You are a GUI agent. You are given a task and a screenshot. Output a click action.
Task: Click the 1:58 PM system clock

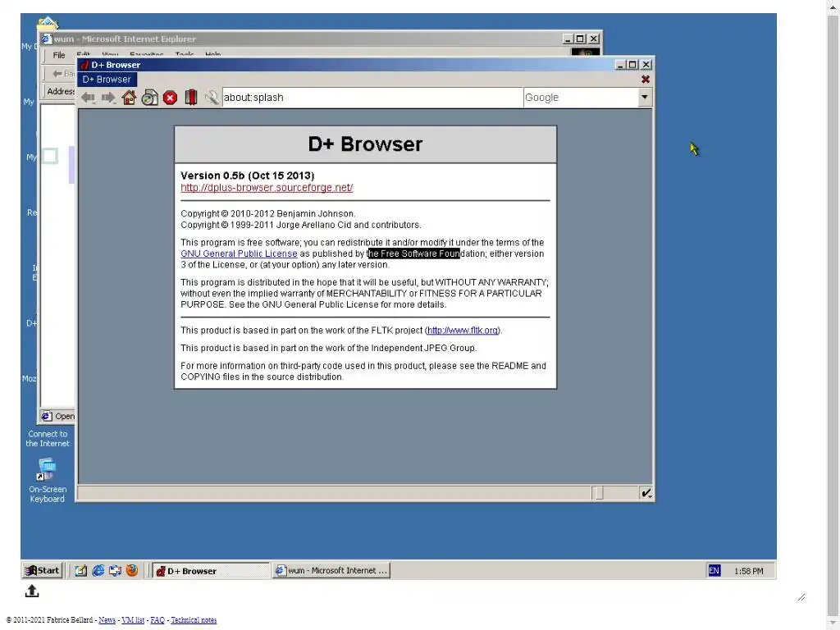click(748, 571)
